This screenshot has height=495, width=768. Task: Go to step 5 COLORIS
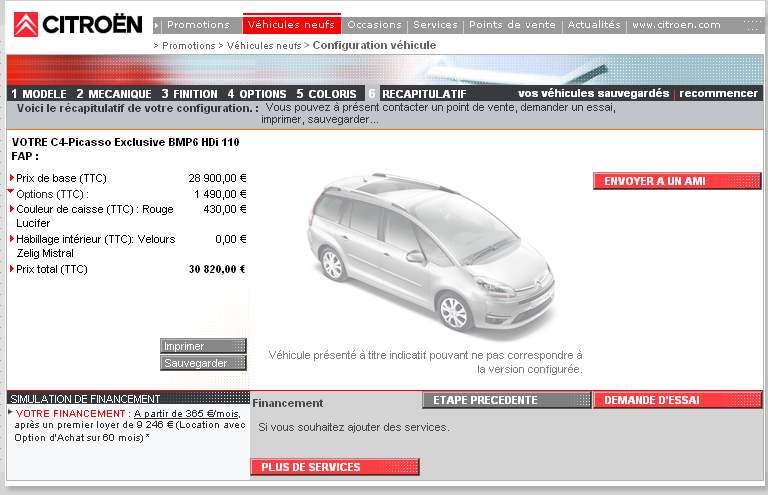point(326,94)
